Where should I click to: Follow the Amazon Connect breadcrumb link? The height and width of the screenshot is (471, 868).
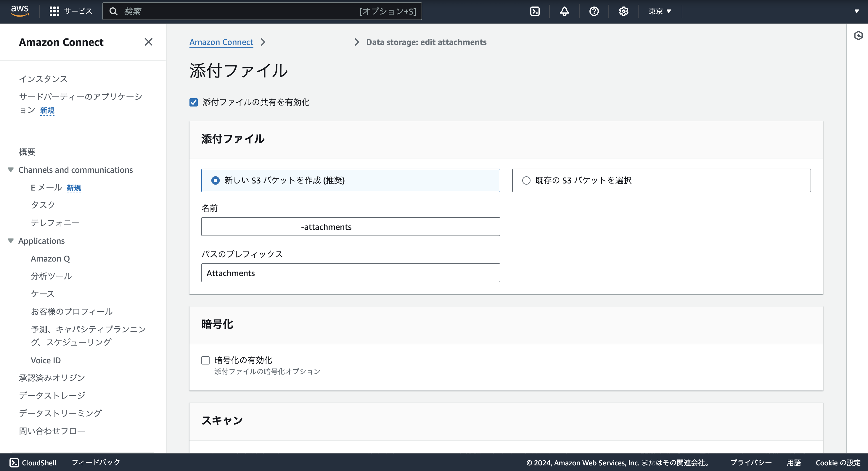(x=221, y=42)
